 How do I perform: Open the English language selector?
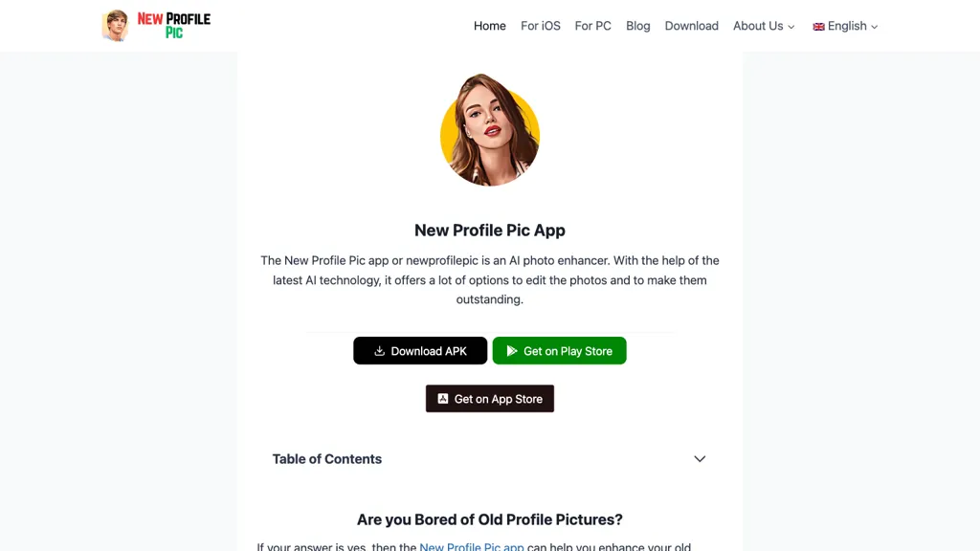(x=845, y=26)
